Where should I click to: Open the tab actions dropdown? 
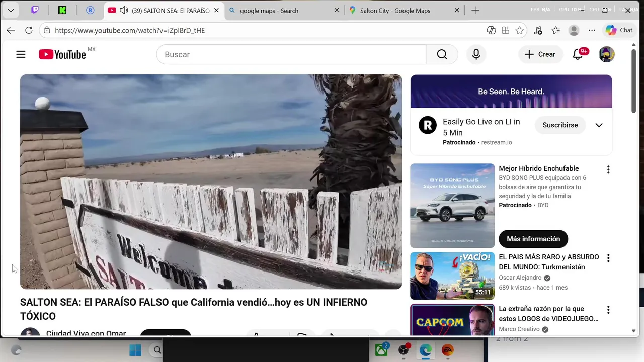coord(11,10)
